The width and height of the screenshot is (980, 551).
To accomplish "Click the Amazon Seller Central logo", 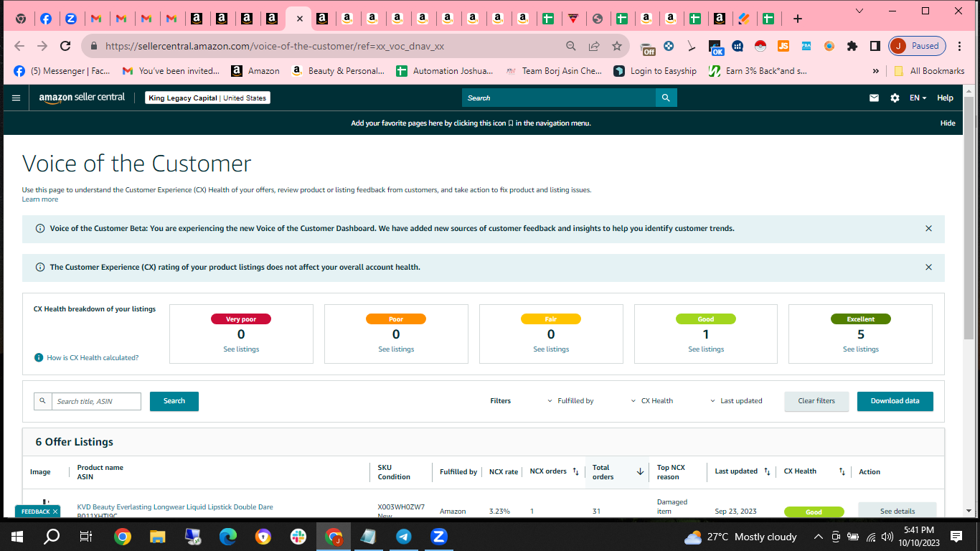I will (82, 98).
